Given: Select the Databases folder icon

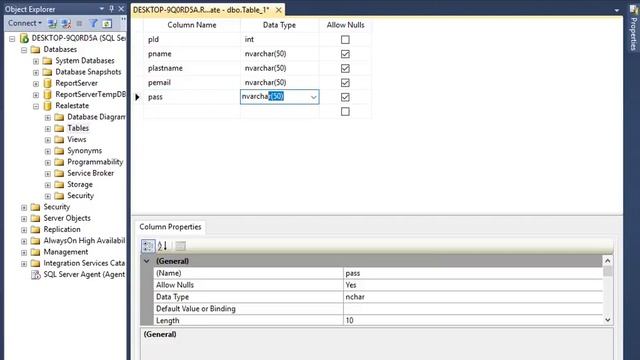Looking at the screenshot, I should pyautogui.click(x=36, y=49).
